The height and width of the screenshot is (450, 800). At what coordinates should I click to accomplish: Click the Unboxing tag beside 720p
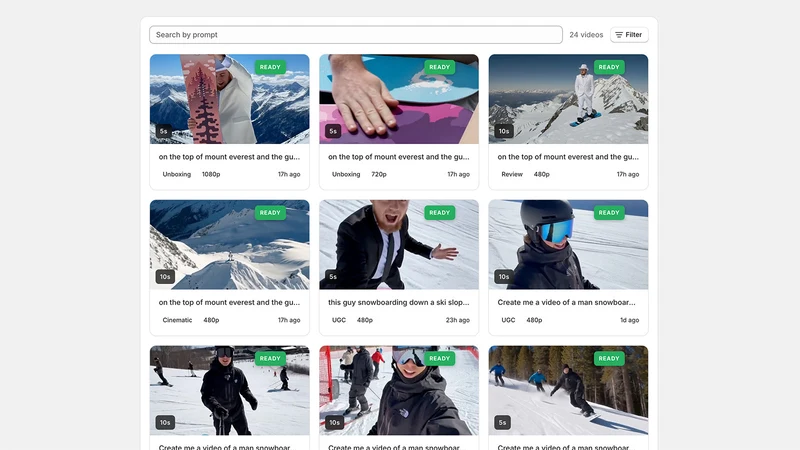(x=346, y=174)
